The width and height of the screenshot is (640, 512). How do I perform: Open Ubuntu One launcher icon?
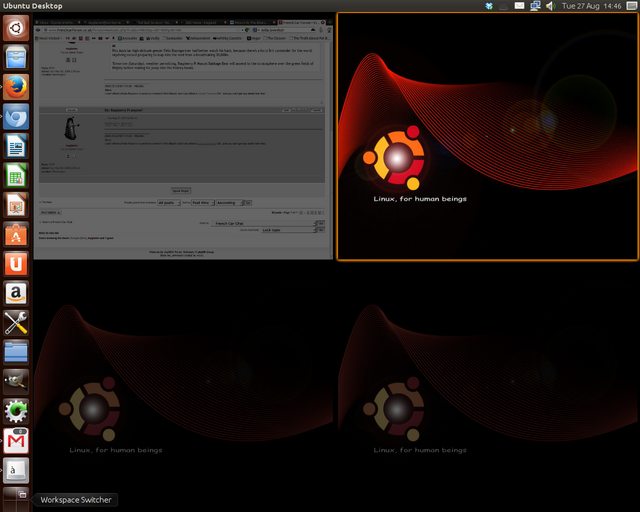coord(16,264)
